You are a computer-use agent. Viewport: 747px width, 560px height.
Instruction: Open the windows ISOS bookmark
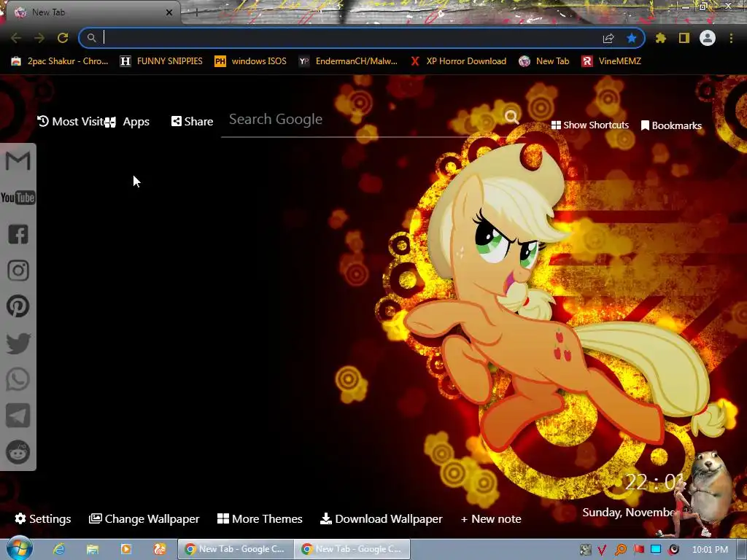251,61
